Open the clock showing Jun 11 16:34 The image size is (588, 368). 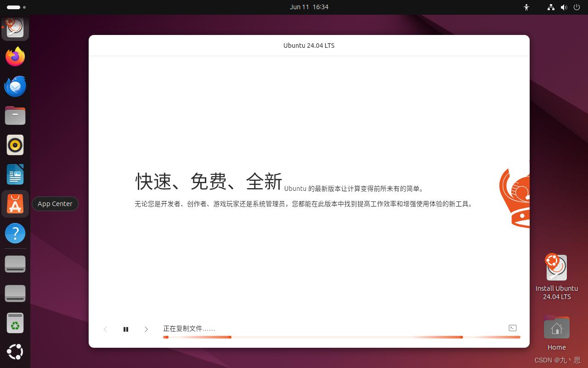[x=309, y=7]
